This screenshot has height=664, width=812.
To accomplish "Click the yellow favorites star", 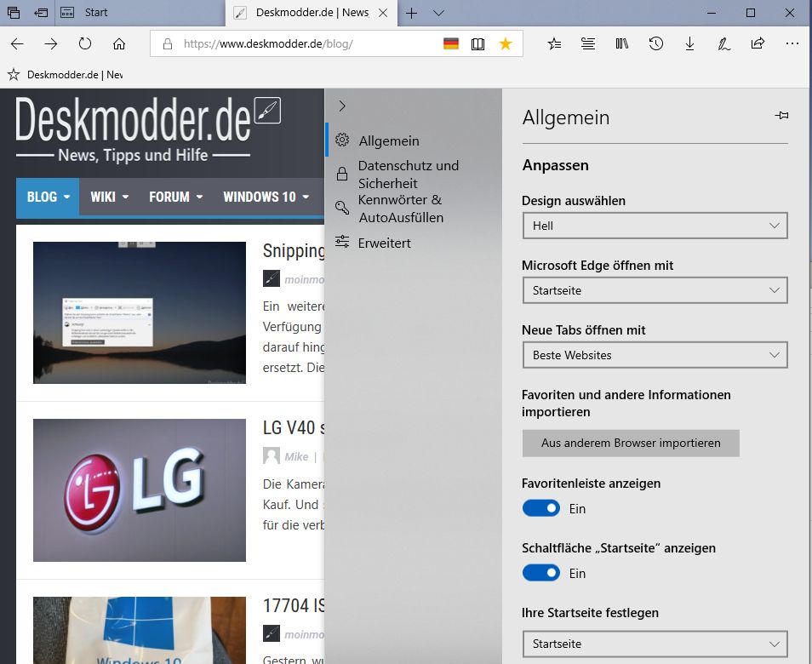I will click(x=506, y=44).
